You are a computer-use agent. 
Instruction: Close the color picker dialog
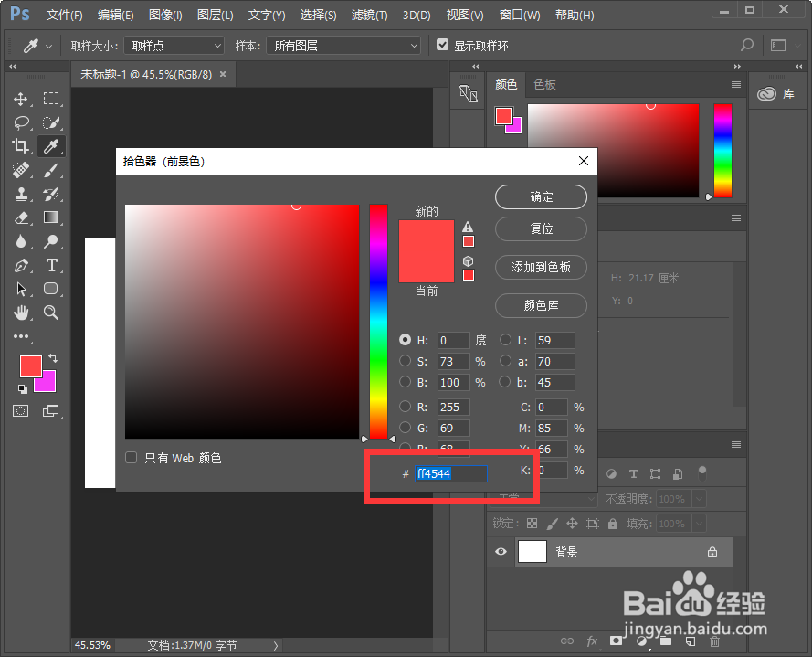click(x=583, y=161)
